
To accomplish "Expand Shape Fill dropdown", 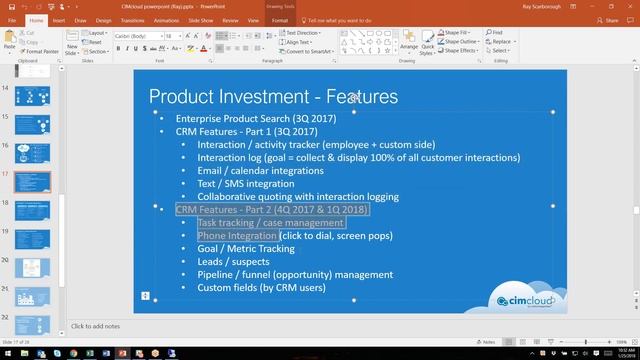I will [454, 32].
